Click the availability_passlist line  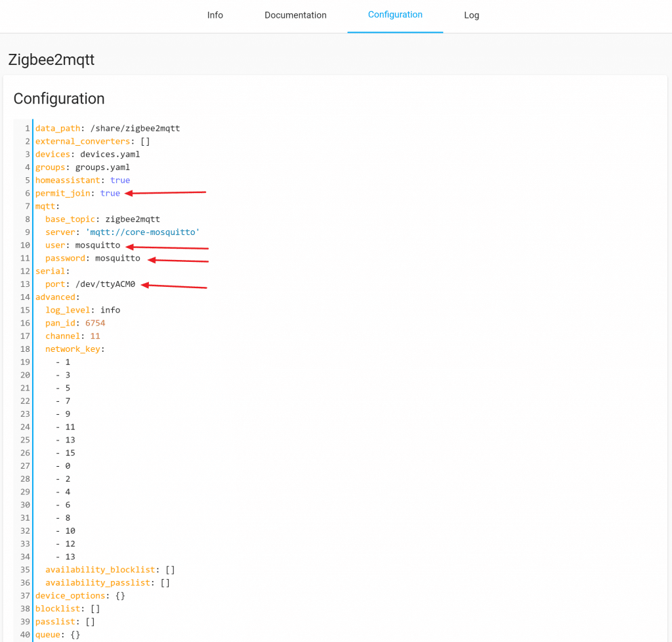point(108,583)
